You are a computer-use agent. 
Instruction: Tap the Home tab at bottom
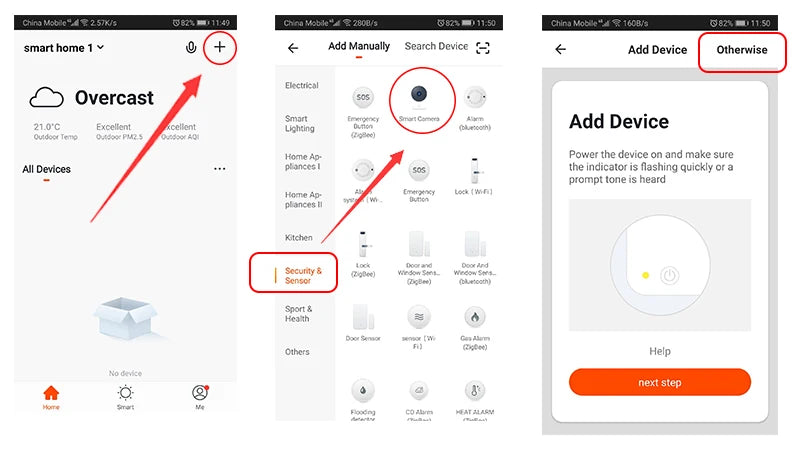[x=51, y=397]
